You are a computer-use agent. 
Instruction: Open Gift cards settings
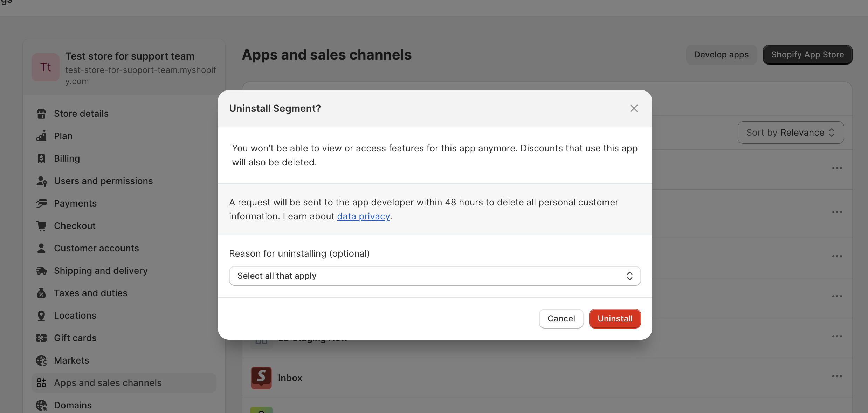[124, 338]
